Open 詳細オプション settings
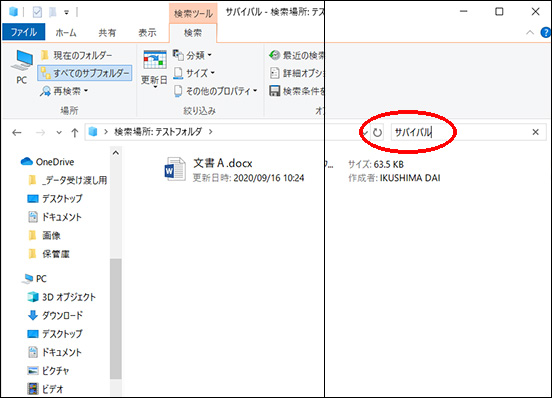Viewport: 552px width, 398px height. 296,73
